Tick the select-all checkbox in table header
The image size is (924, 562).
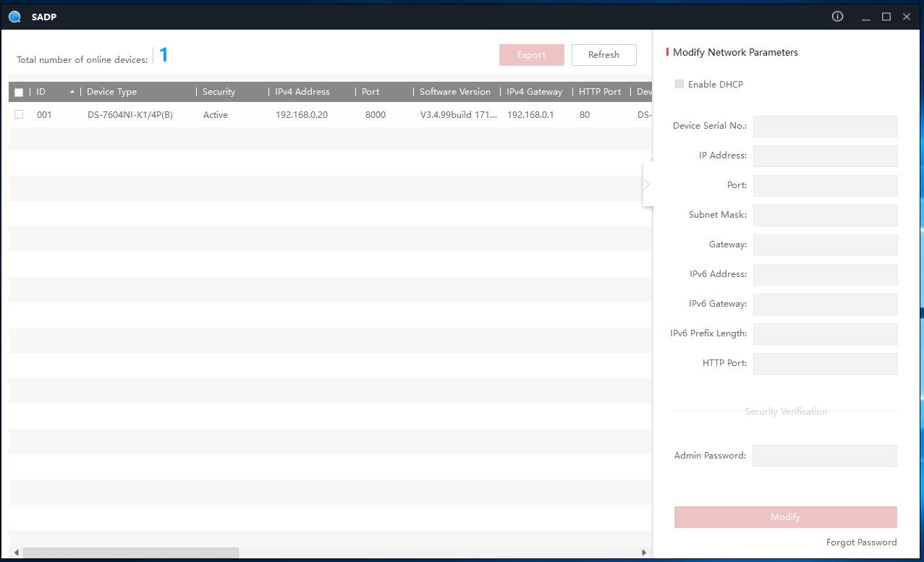[x=19, y=93]
